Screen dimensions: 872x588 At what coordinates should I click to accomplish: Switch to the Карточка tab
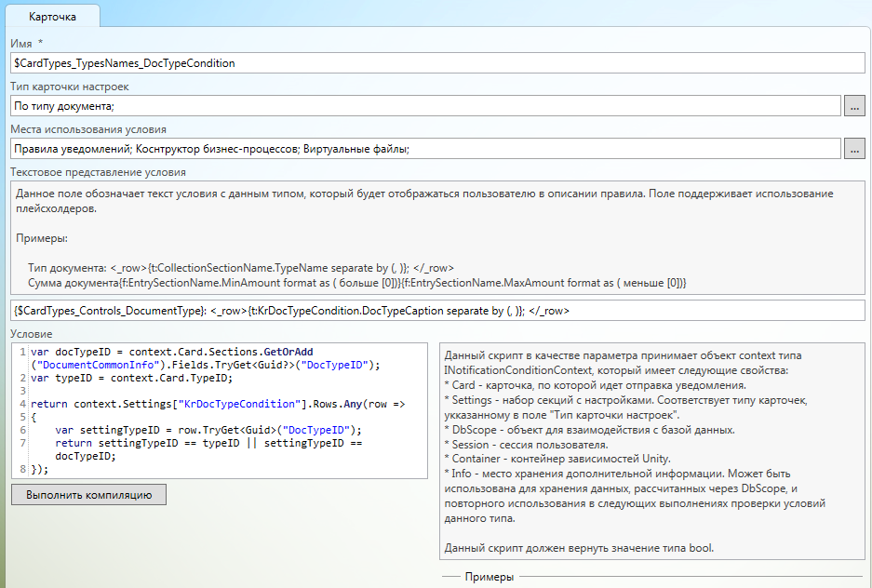(x=52, y=17)
